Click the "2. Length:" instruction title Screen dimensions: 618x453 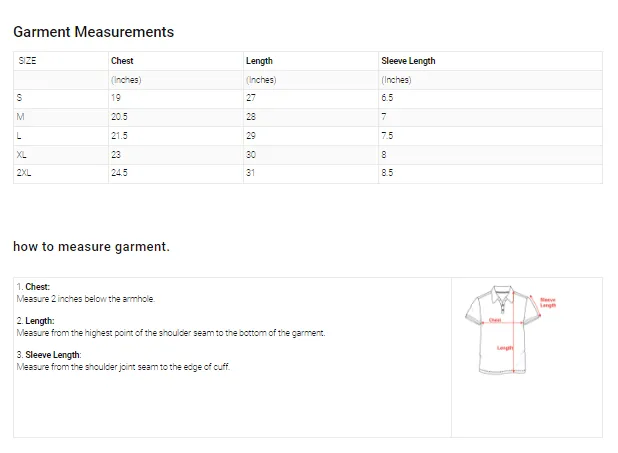(x=36, y=321)
